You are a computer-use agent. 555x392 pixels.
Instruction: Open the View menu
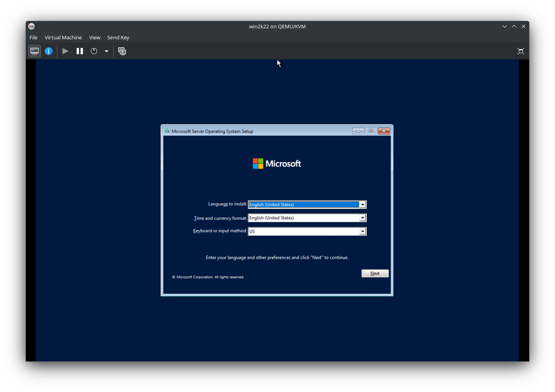click(95, 37)
